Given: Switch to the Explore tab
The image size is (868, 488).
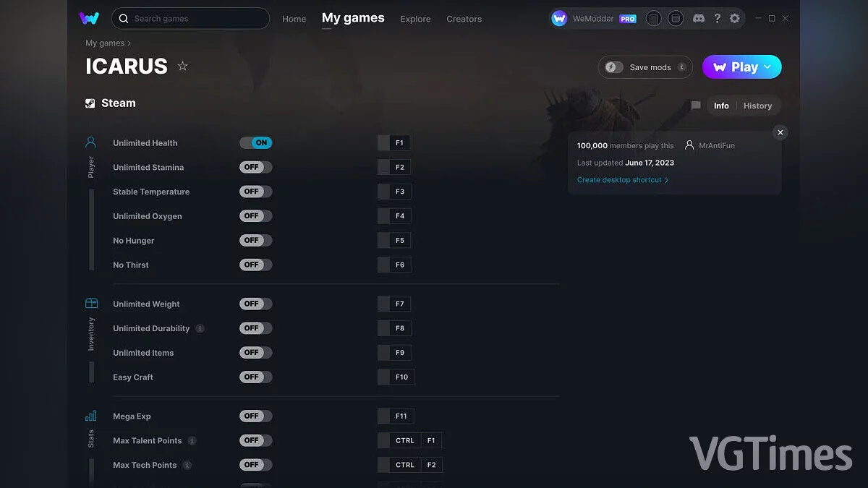Looking at the screenshot, I should 415,19.
